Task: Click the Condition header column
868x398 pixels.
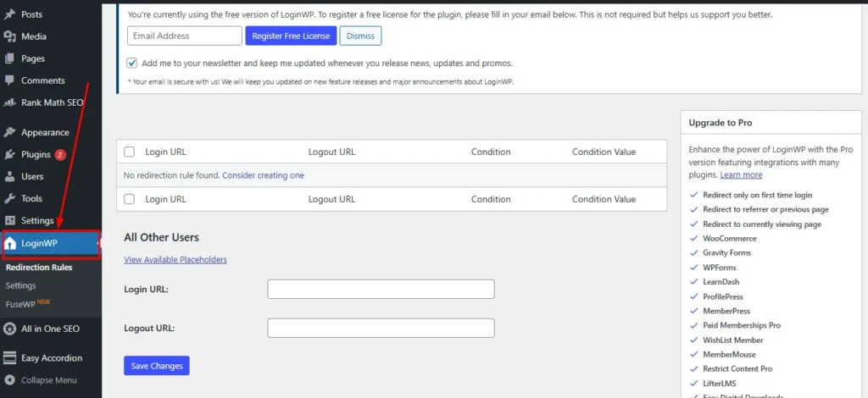Action: (491, 152)
